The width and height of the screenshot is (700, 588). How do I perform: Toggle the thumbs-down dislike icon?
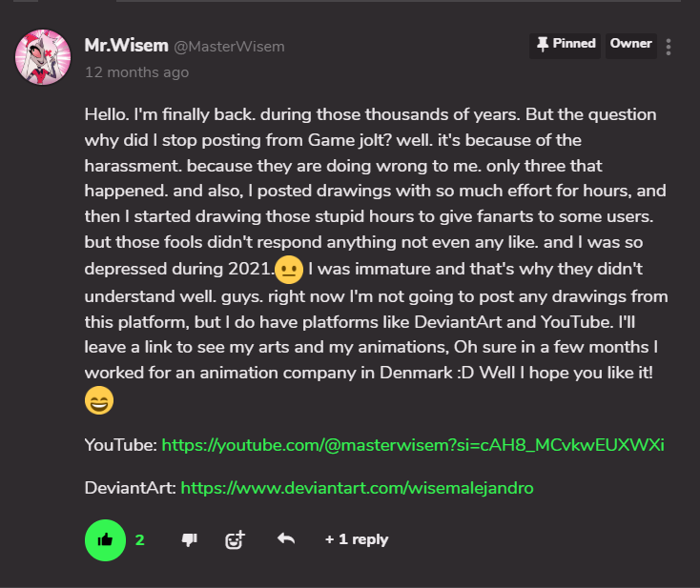coord(189,539)
